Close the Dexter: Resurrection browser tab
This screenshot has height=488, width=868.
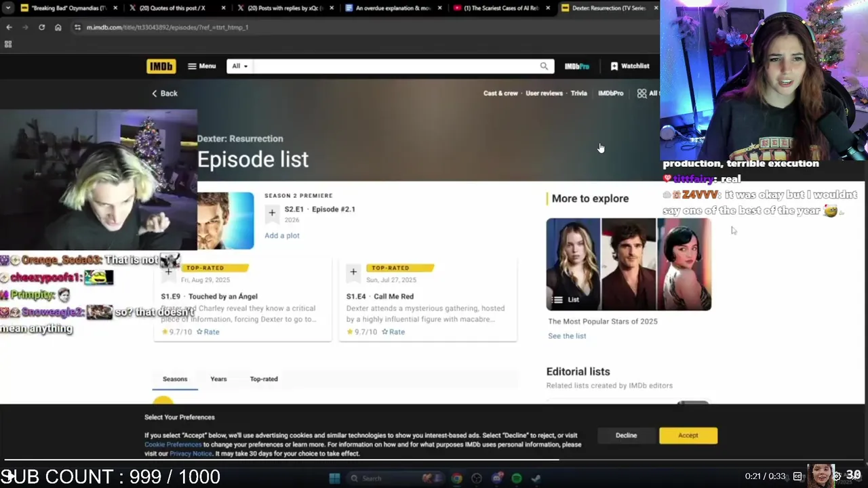656,8
